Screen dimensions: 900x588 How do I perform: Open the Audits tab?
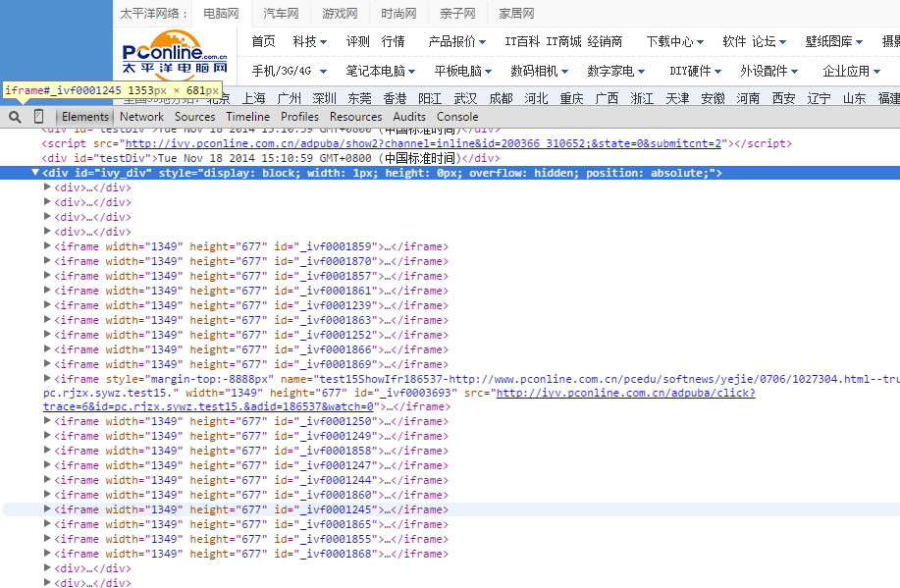409,117
